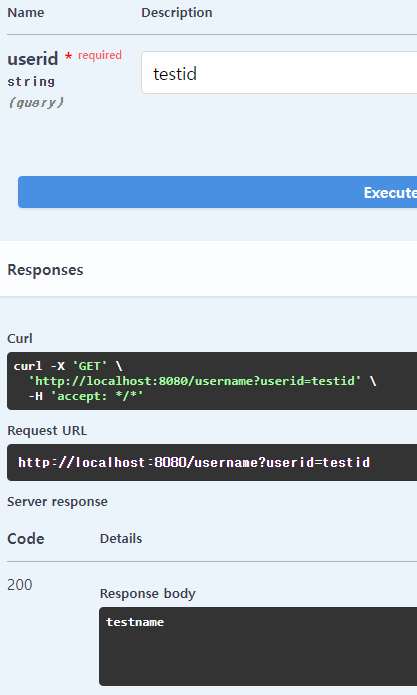
Task: Click the curl -X 'GET' command line
Action: [68, 366]
